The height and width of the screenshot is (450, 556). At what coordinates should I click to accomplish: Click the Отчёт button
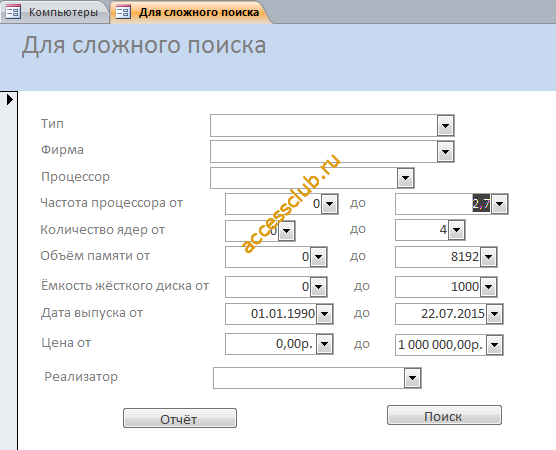(x=180, y=418)
